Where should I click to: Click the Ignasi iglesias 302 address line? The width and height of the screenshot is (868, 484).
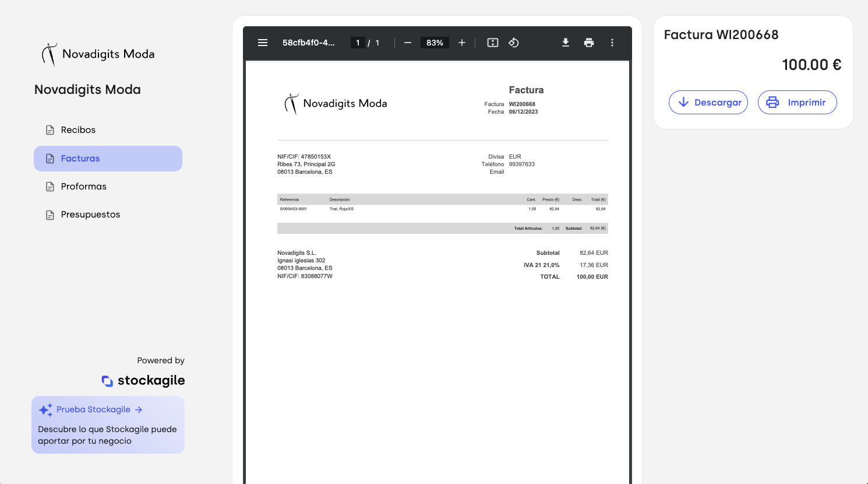point(301,261)
